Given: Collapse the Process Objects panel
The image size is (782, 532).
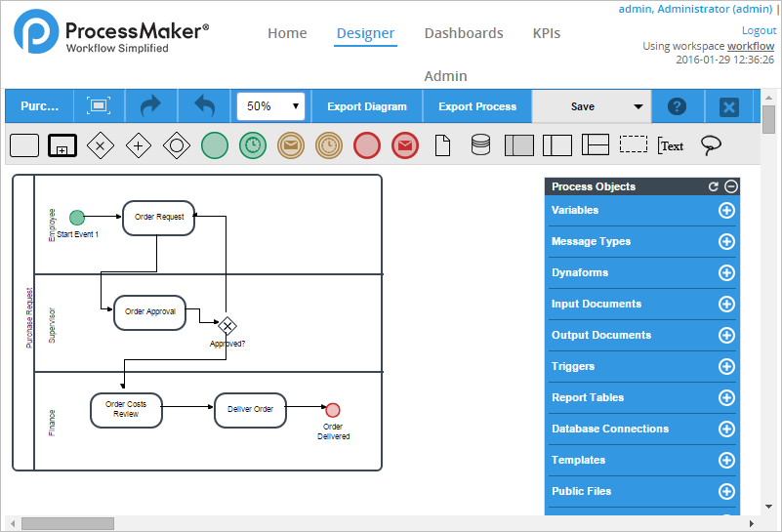Looking at the screenshot, I should tap(731, 186).
